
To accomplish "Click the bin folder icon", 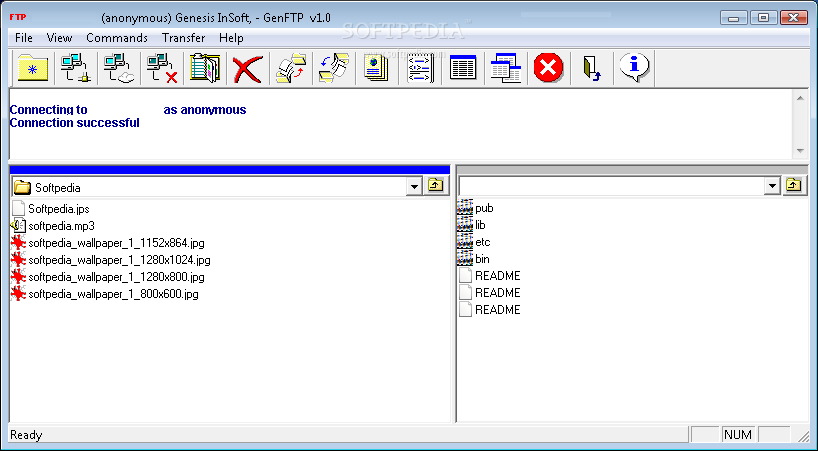I will pyautogui.click(x=465, y=259).
